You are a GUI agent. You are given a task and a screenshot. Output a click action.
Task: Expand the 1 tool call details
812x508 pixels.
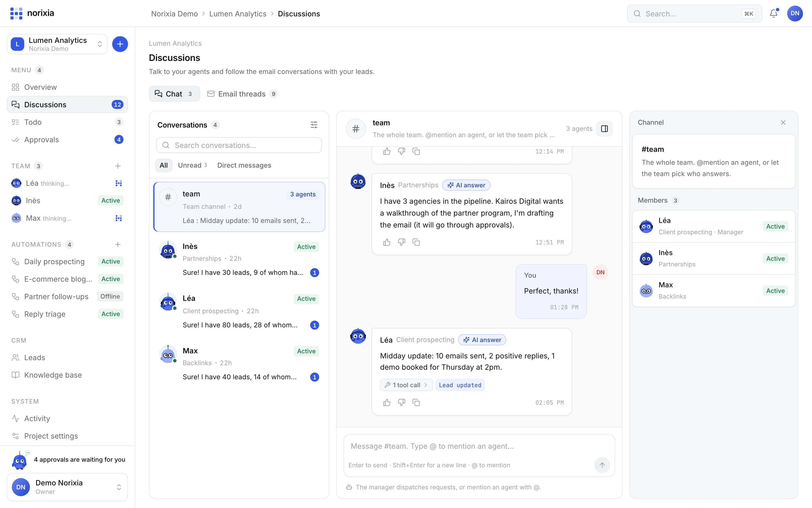[406, 385]
